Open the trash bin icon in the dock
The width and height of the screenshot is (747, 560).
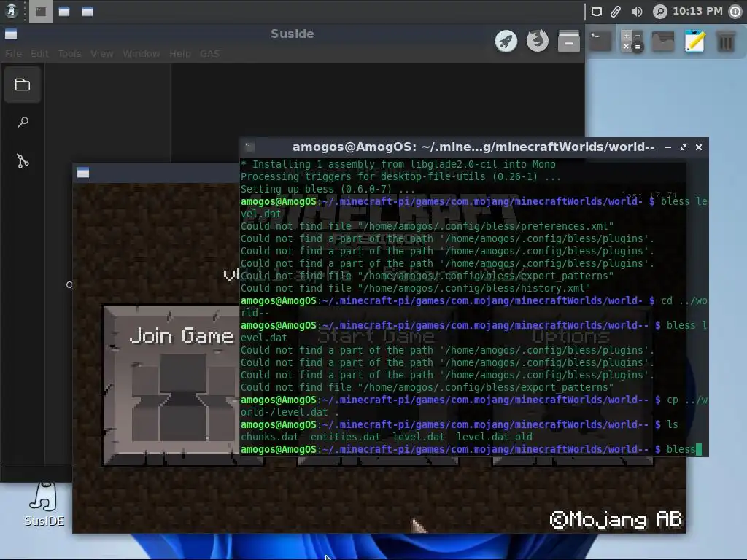pos(726,42)
